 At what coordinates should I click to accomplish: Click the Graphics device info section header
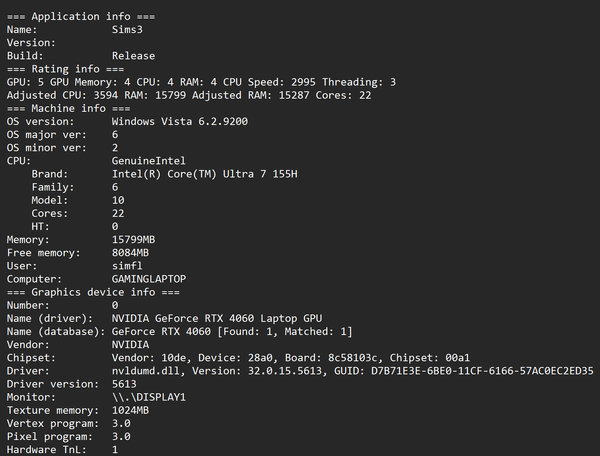point(93,292)
